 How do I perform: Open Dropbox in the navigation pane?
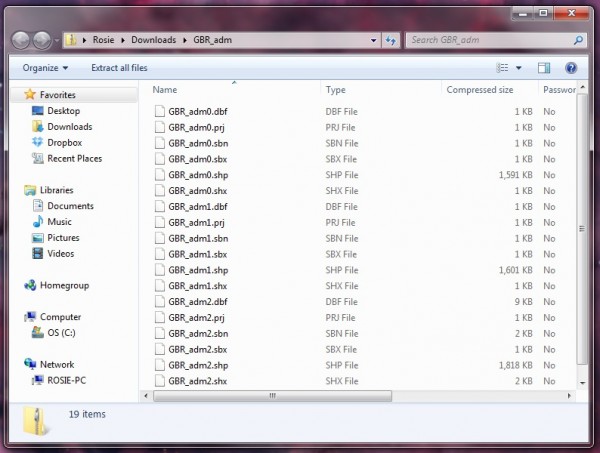click(x=64, y=142)
